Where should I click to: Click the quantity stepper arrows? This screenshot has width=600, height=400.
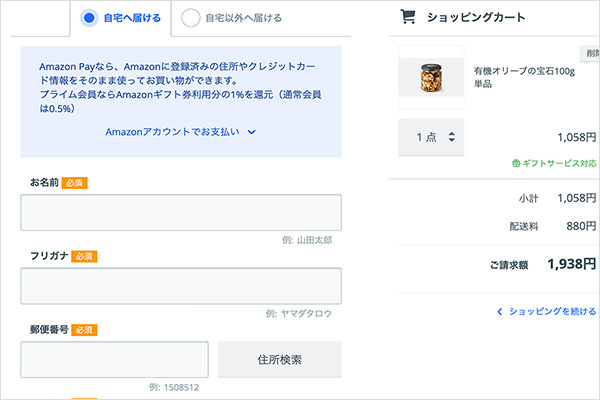[452, 137]
